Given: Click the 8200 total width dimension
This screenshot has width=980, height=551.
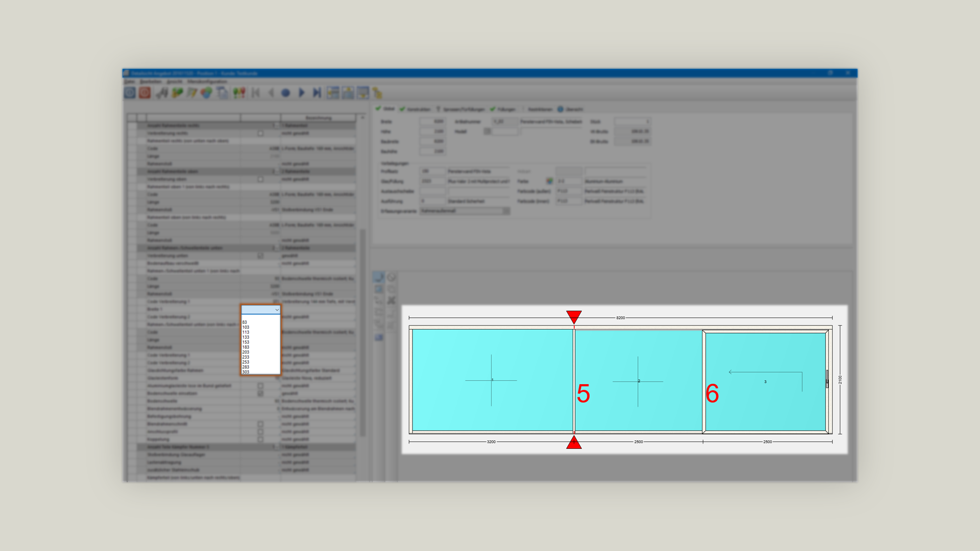Looking at the screenshot, I should (x=620, y=318).
